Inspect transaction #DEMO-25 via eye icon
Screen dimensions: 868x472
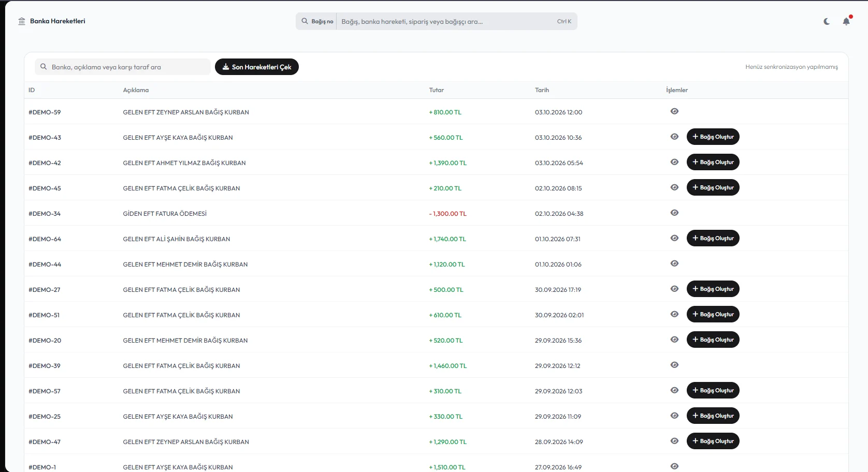[x=674, y=416]
